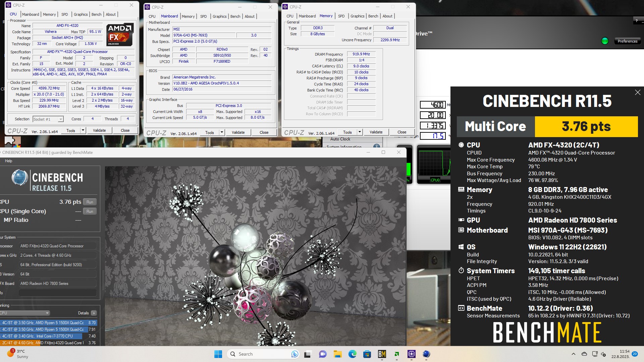The height and width of the screenshot is (362, 644).
Task: Click the Memory icon in the BenchMate panel
Action: [x=461, y=190]
